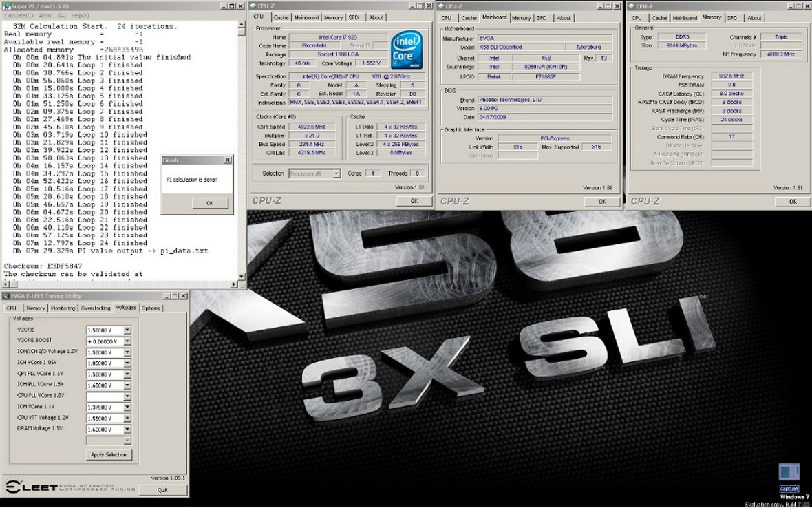Click the NB Frequency value in CPU-Z Memory

(x=781, y=54)
